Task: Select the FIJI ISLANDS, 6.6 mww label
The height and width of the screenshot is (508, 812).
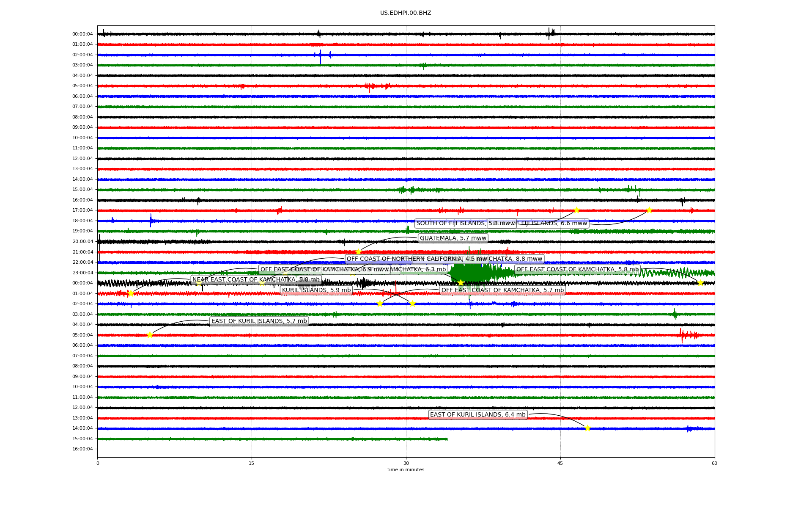Action: coord(552,224)
